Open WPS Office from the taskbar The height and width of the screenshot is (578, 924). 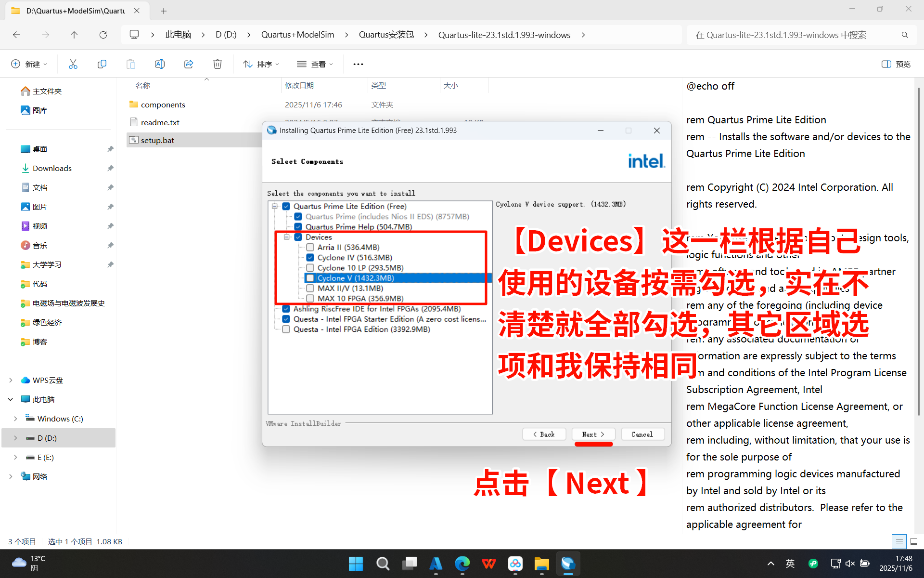pos(489,564)
